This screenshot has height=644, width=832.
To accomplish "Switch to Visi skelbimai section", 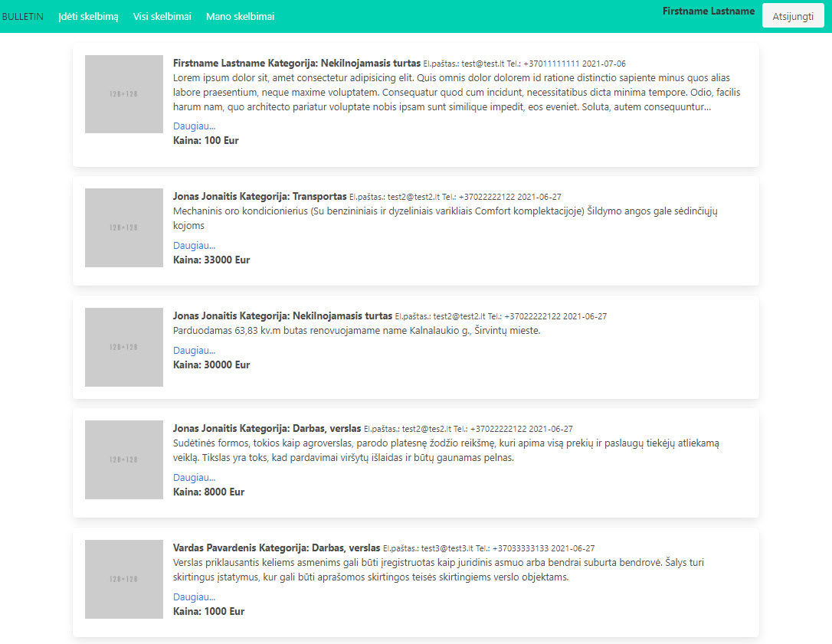I will 162,15.
